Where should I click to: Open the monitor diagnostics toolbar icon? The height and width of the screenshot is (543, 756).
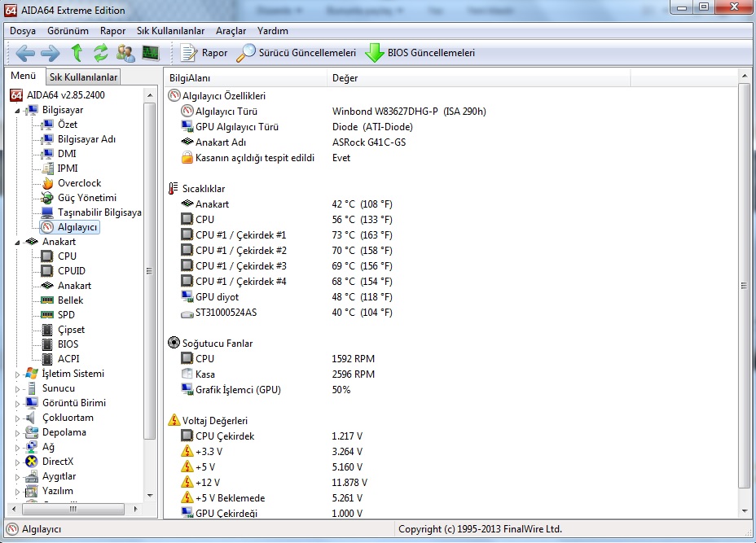click(151, 53)
